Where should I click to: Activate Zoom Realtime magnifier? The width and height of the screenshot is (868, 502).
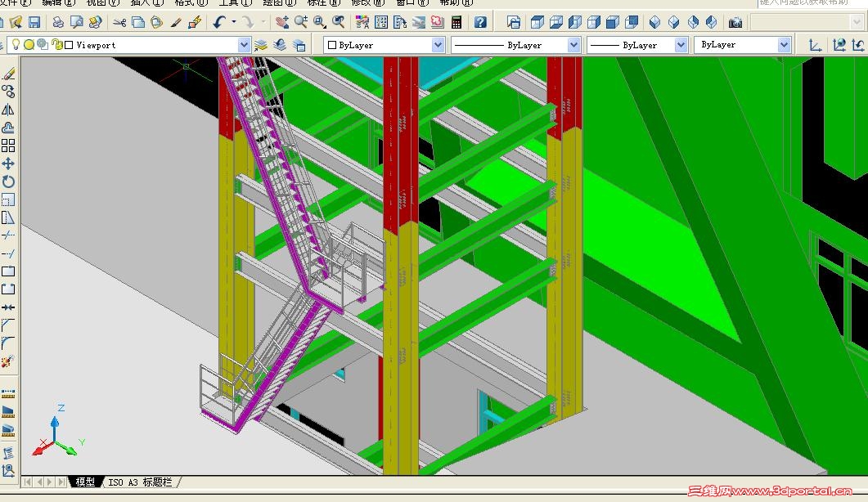coord(301,22)
